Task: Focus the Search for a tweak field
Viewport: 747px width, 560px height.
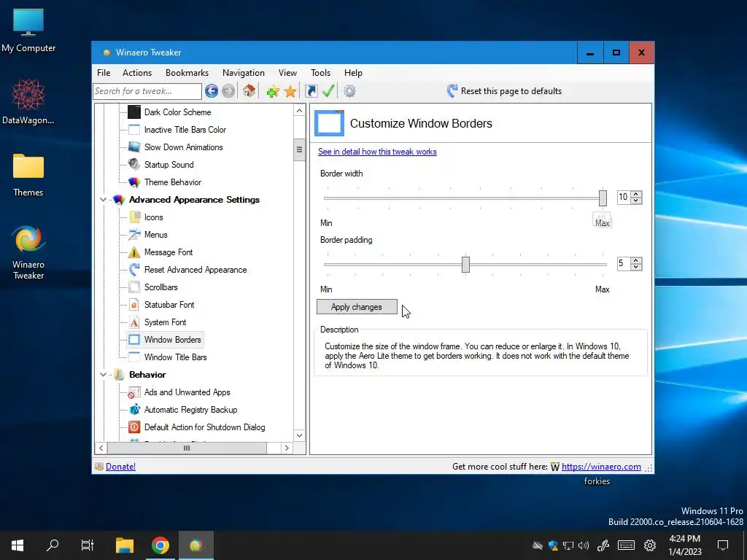Action: pyautogui.click(x=147, y=91)
